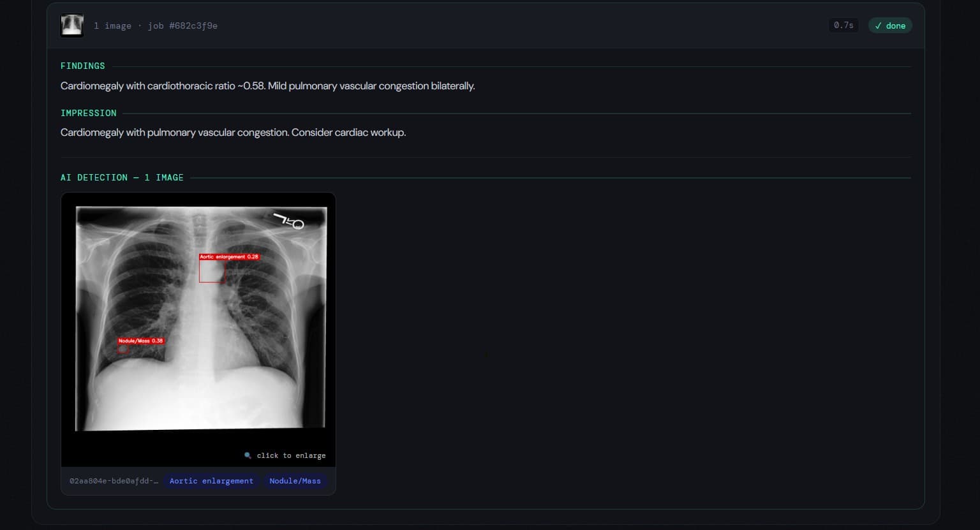Viewport: 980px width, 530px height.
Task: Select the red Aortic enlargement bounding box
Action: [x=212, y=271]
